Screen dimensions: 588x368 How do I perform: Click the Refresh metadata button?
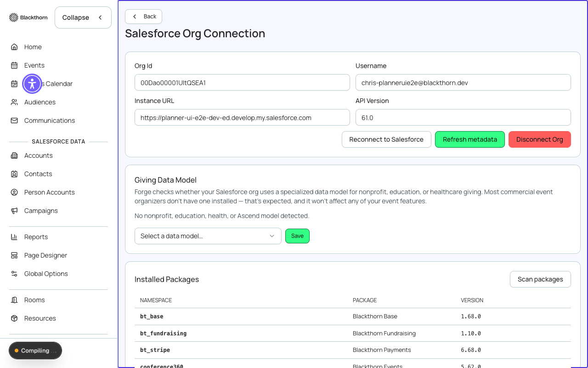pyautogui.click(x=470, y=139)
